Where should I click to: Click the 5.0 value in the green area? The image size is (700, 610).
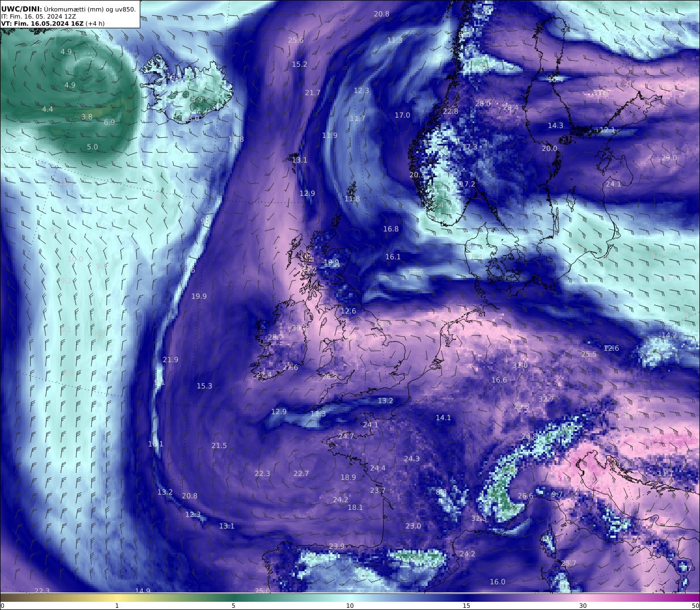tap(92, 147)
